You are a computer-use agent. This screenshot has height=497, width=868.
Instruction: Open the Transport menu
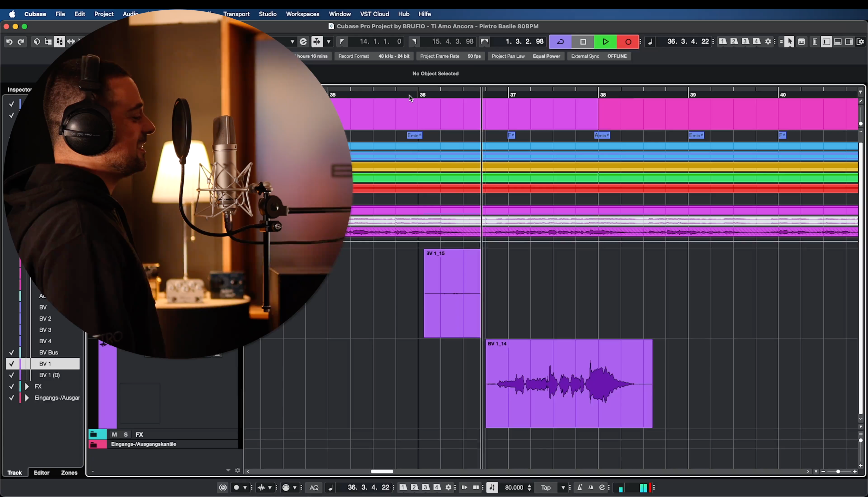click(236, 14)
